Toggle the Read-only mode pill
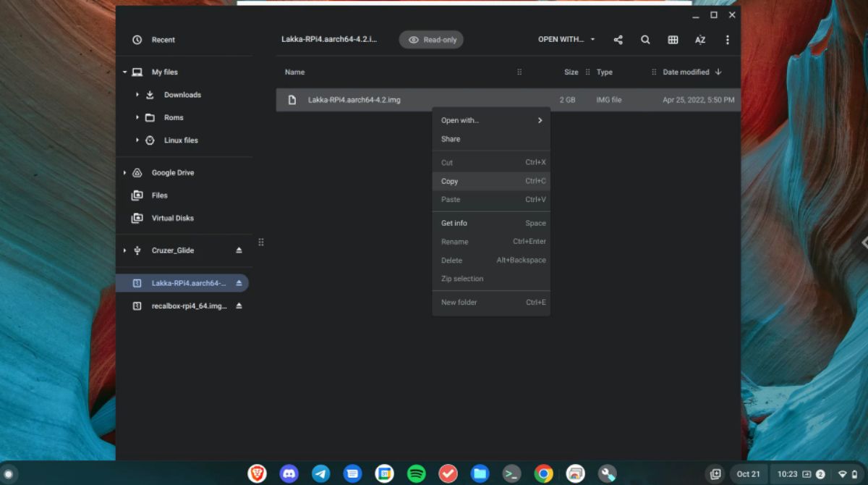Image resolution: width=868 pixels, height=485 pixels. [430, 40]
